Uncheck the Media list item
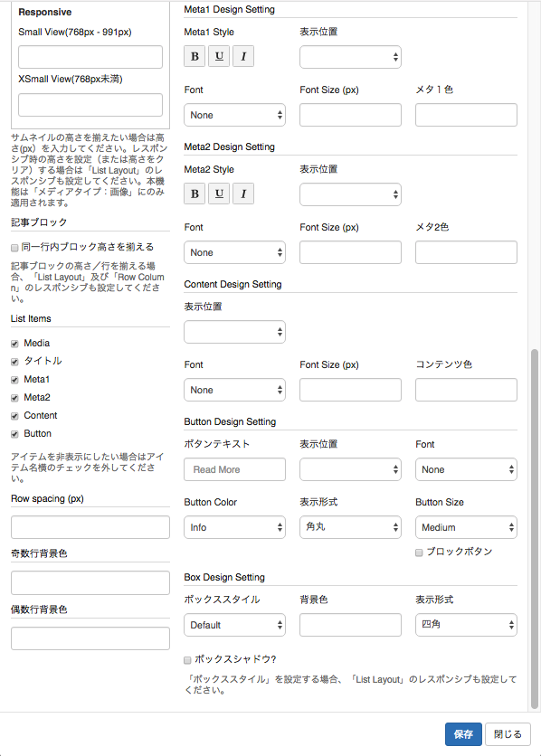This screenshot has width=541, height=756. (14, 344)
